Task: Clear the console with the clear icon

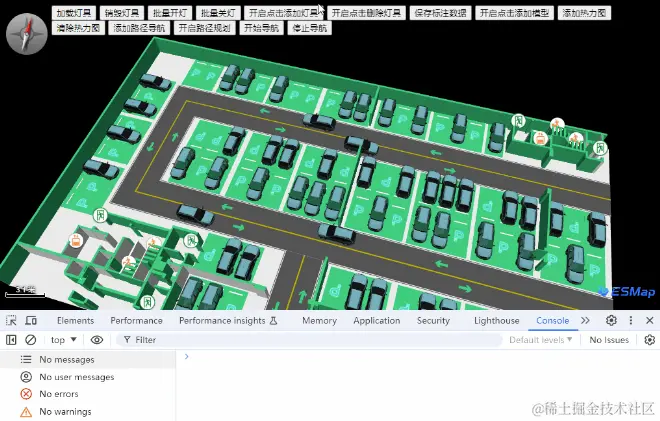Action: 30,340
